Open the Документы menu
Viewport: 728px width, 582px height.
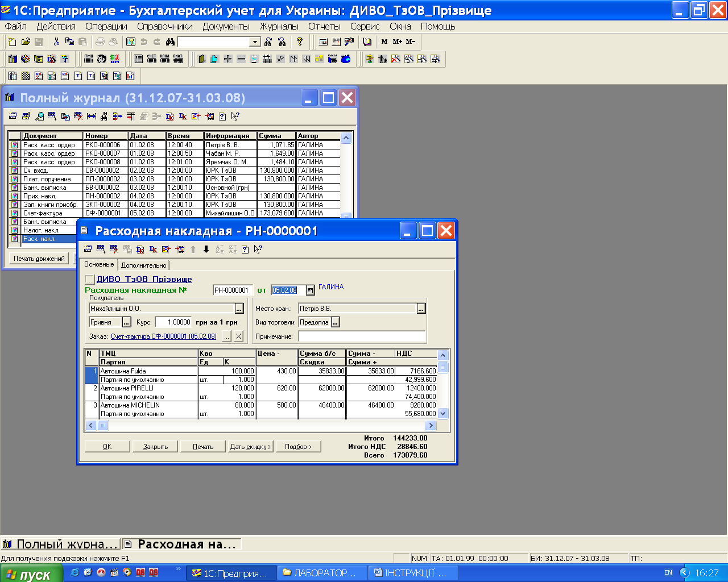coord(226,26)
